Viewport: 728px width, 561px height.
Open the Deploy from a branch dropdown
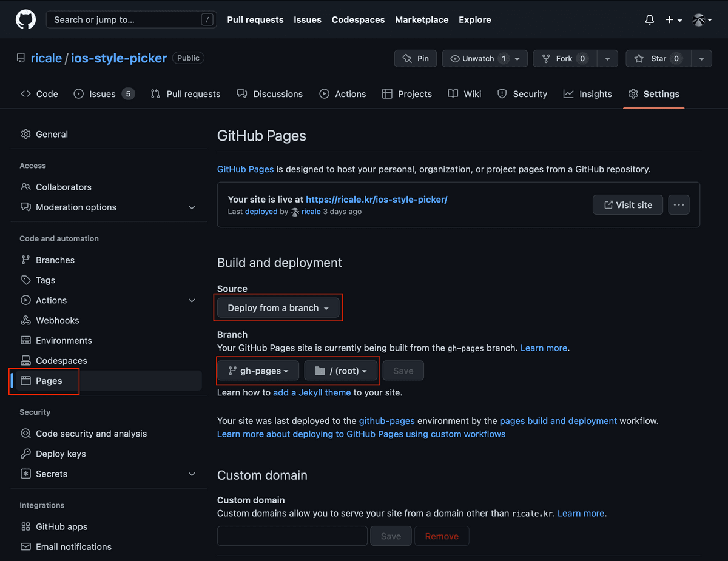click(278, 308)
